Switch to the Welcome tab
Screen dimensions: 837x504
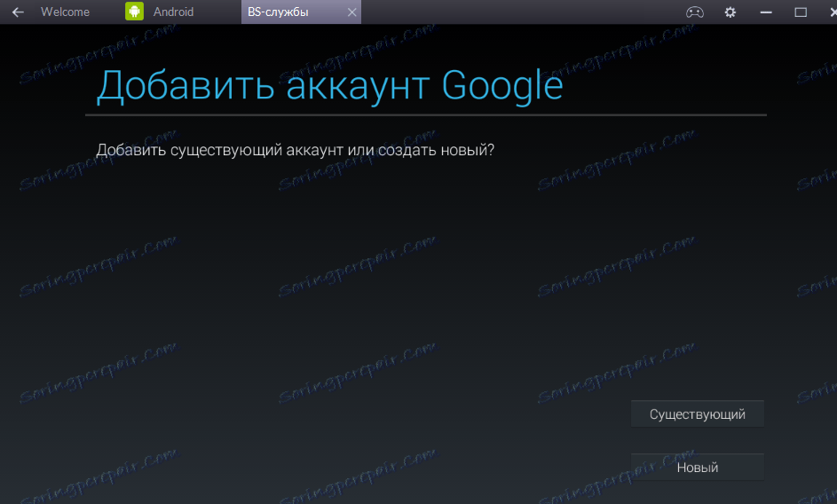(65, 12)
